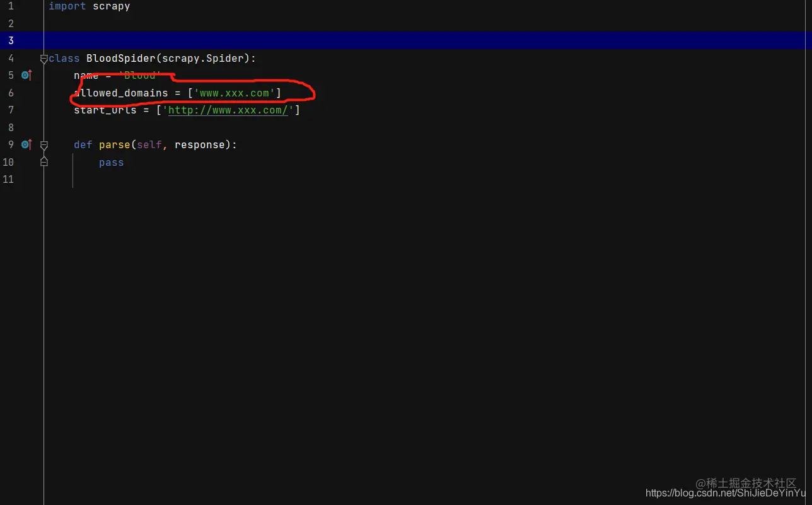812x505 pixels.
Task: Collapse the BloodSpider class fold marker
Action: point(44,59)
